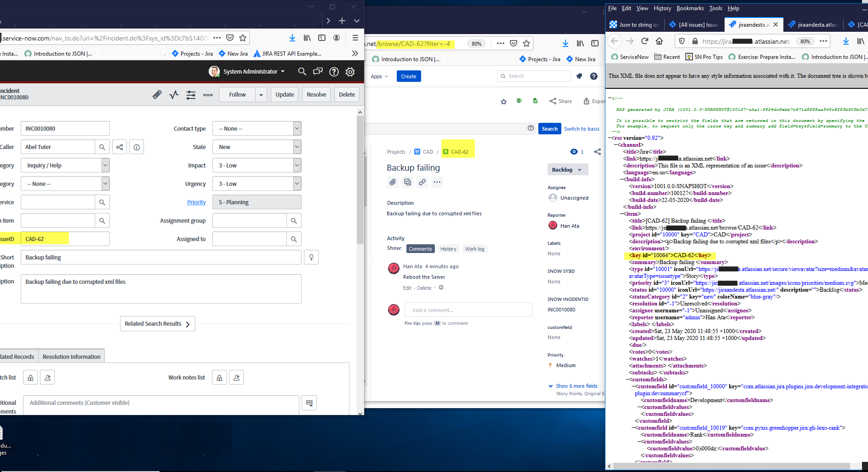Look up Assigned to with the magnifier
This screenshot has height=472, width=868.
click(x=294, y=239)
